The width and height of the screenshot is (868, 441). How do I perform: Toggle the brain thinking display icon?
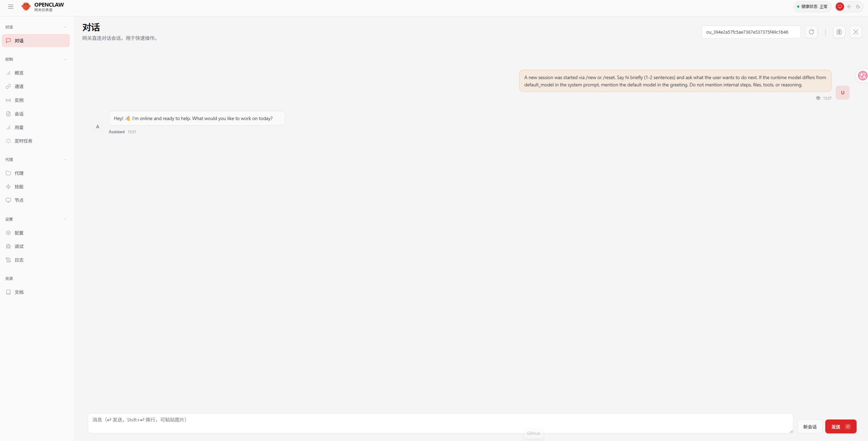pyautogui.click(x=839, y=32)
